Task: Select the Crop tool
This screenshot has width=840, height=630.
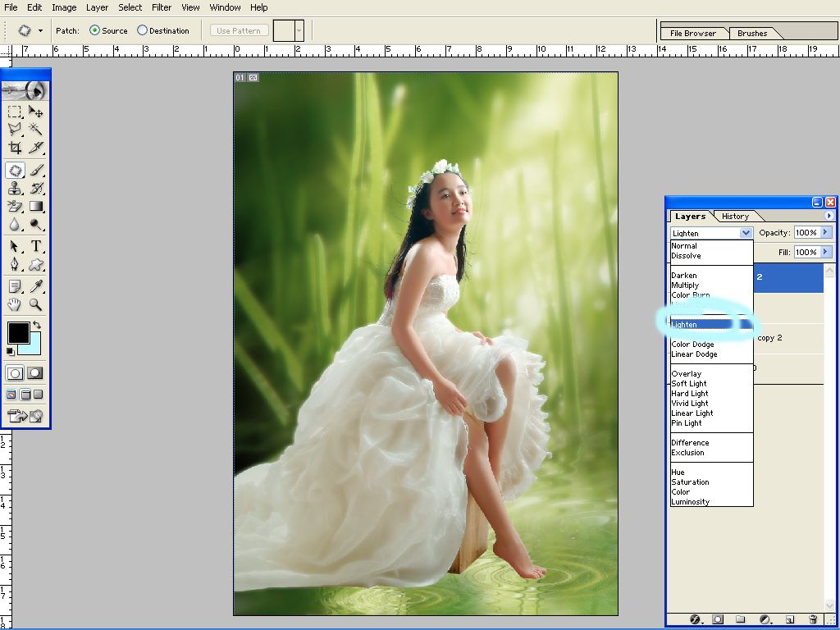Action: tap(15, 148)
